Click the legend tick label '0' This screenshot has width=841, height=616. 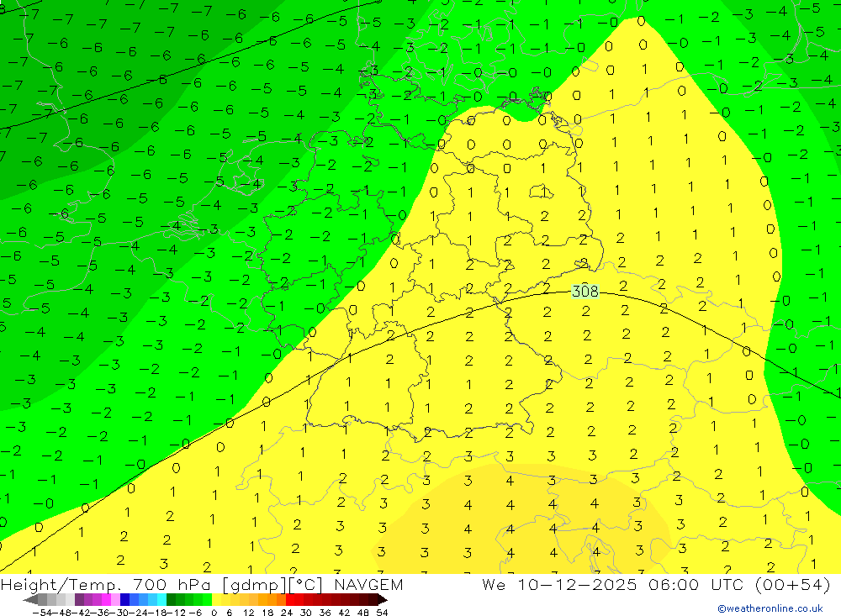click(214, 613)
